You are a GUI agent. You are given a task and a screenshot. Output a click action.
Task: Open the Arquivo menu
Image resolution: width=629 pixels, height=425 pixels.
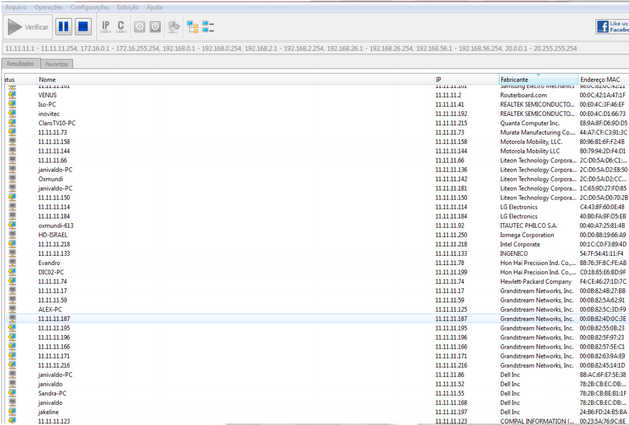tap(16, 7)
